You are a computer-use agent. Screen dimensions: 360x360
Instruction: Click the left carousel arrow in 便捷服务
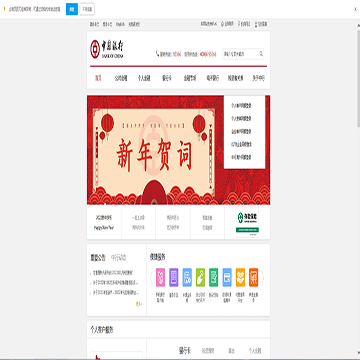[152, 277]
